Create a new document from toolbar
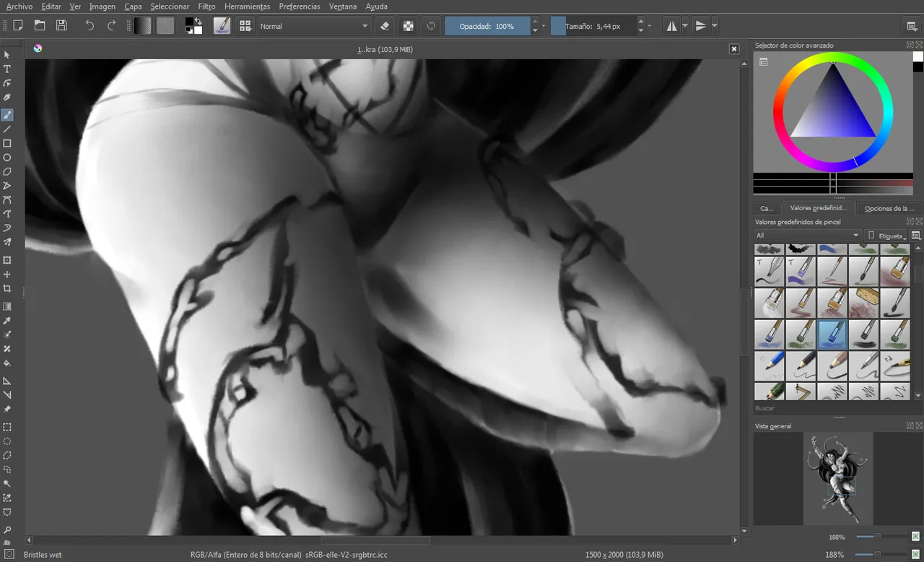Screen dimensions: 924x562 pyautogui.click(x=18, y=26)
